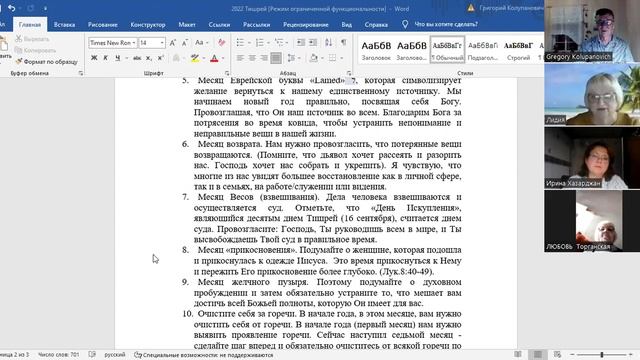Open Font (Шрифт) dialog launcher
This screenshot has height=360, width=640.
[x=227, y=73]
